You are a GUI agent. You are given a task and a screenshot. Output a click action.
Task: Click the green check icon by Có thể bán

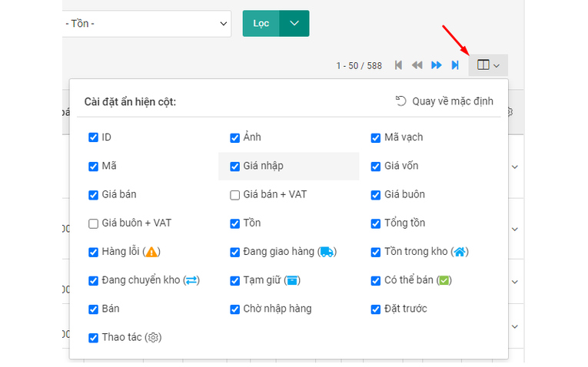click(x=444, y=280)
